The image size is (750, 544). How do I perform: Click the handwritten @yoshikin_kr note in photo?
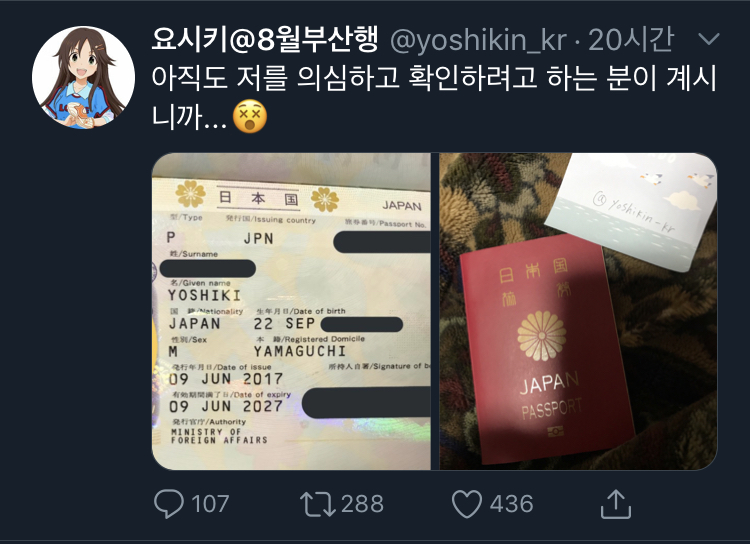[634, 211]
